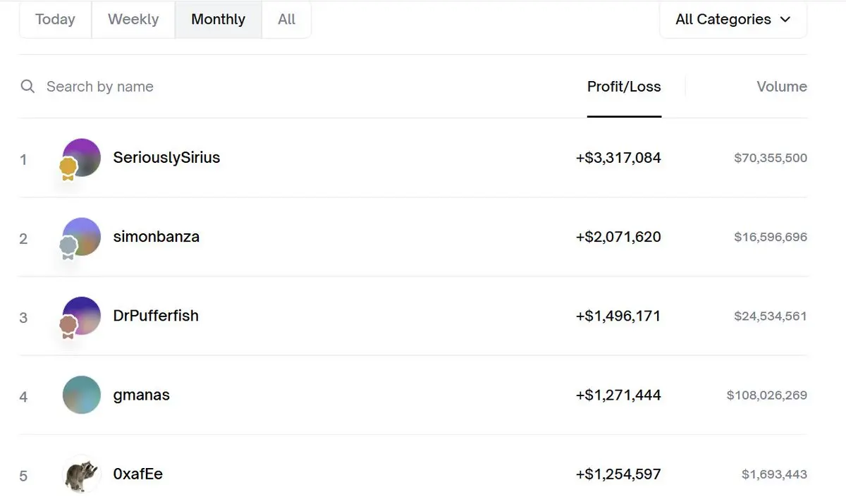Open gmanas profile avatar
The height and width of the screenshot is (504, 846).
pos(82,395)
